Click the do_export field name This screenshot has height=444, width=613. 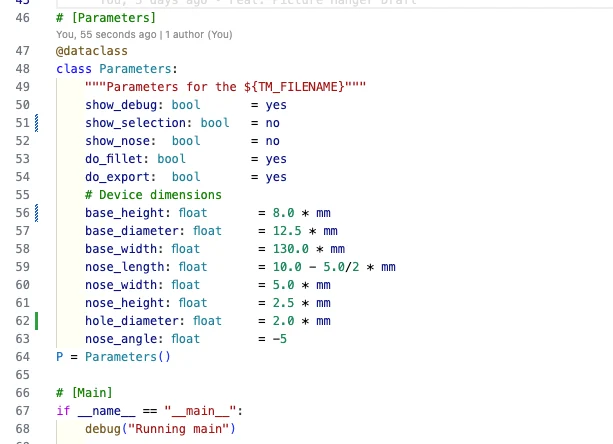117,177
